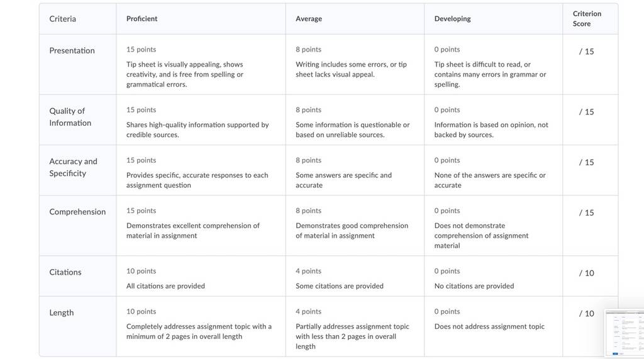Image resolution: width=644 pixels, height=359 pixels.
Task: Select the 8 points Average cell for Presentation
Action: tap(355, 65)
